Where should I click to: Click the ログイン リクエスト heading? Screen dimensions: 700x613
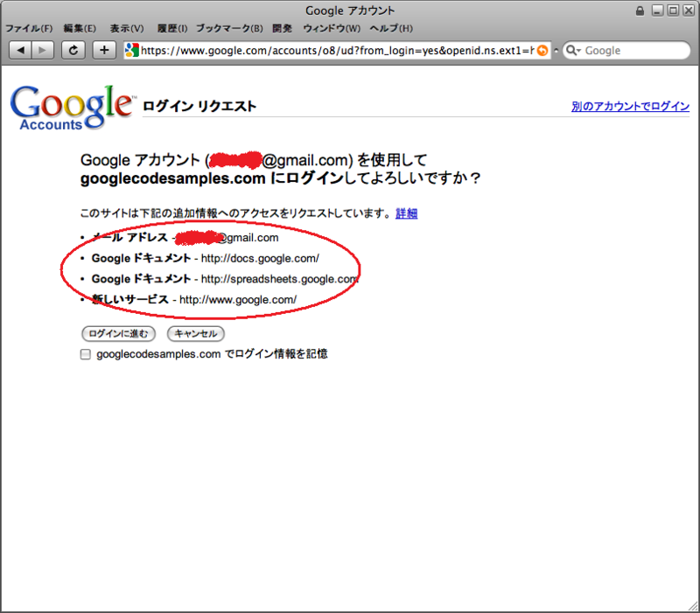click(199, 107)
